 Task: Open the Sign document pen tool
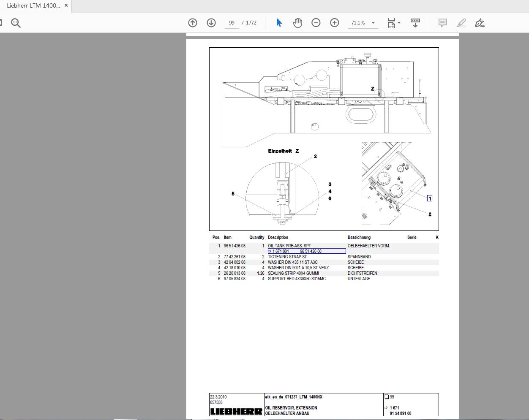point(480,23)
